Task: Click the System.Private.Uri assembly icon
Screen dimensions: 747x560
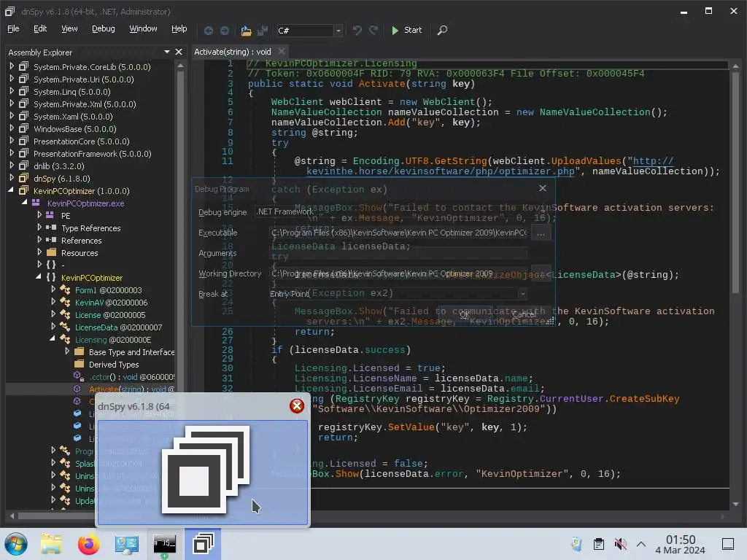Action: click(23, 79)
